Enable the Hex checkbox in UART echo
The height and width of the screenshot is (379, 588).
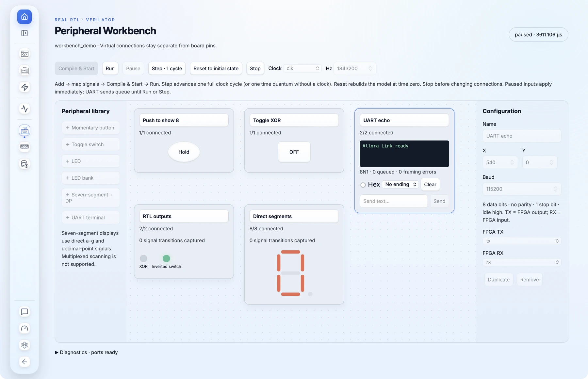coord(363,185)
